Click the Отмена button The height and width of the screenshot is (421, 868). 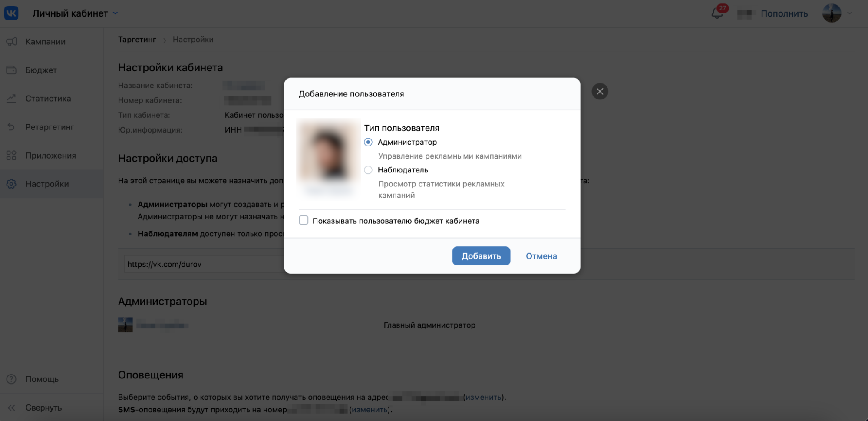pos(541,256)
